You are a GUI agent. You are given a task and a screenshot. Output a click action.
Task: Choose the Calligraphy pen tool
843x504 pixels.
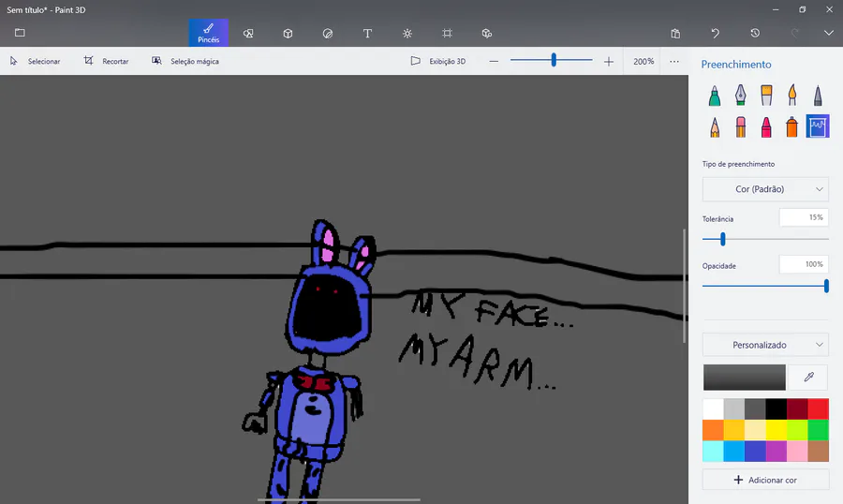coord(740,96)
